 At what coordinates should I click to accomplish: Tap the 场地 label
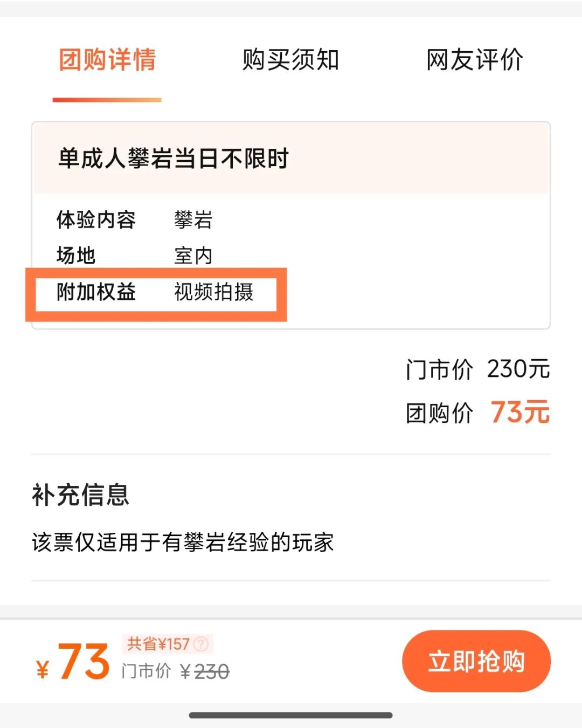click(x=76, y=255)
